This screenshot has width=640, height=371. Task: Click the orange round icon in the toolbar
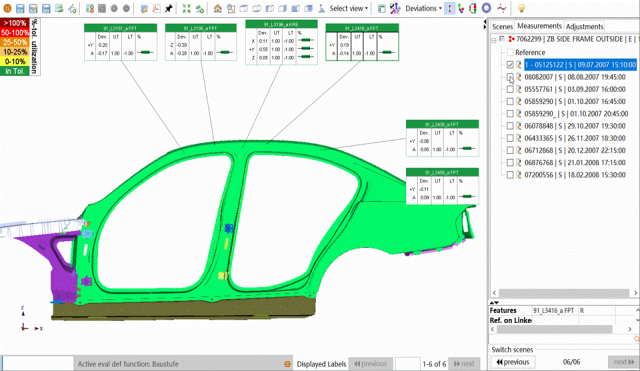(x=7, y=8)
